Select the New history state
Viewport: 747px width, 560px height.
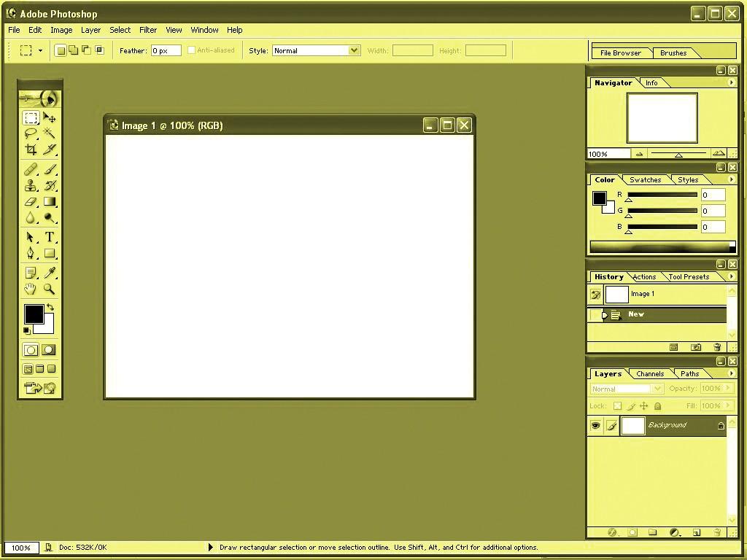point(657,314)
